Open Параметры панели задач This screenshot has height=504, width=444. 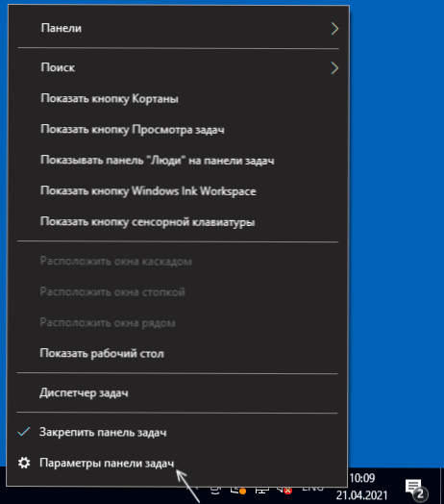tap(178, 463)
